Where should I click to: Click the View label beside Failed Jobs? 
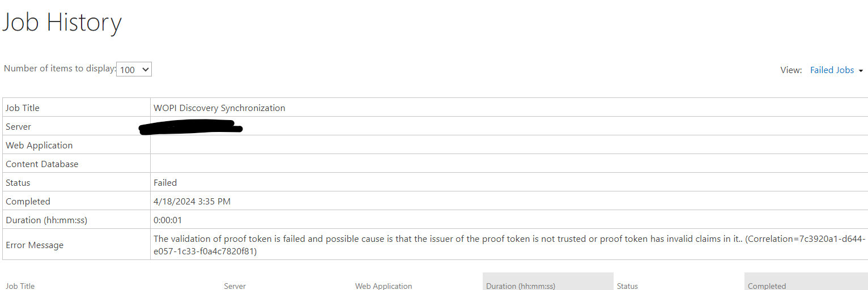point(792,70)
